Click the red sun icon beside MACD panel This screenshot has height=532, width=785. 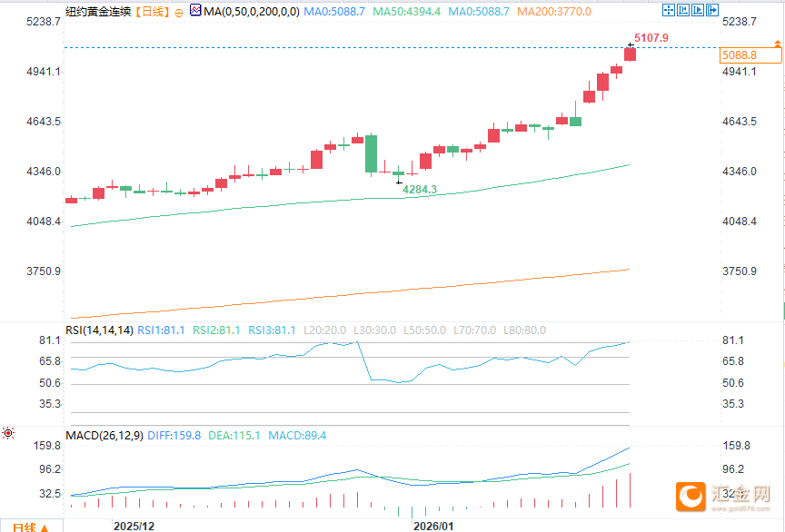click(8, 433)
